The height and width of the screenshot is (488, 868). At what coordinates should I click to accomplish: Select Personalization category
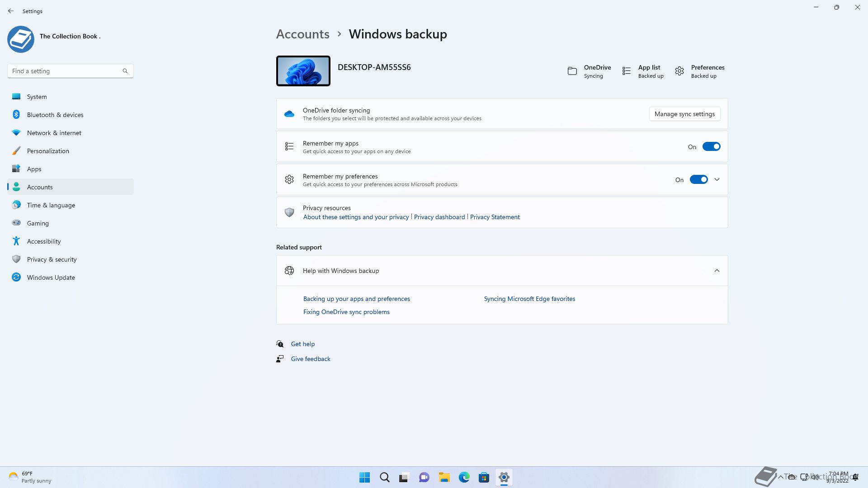(x=71, y=151)
